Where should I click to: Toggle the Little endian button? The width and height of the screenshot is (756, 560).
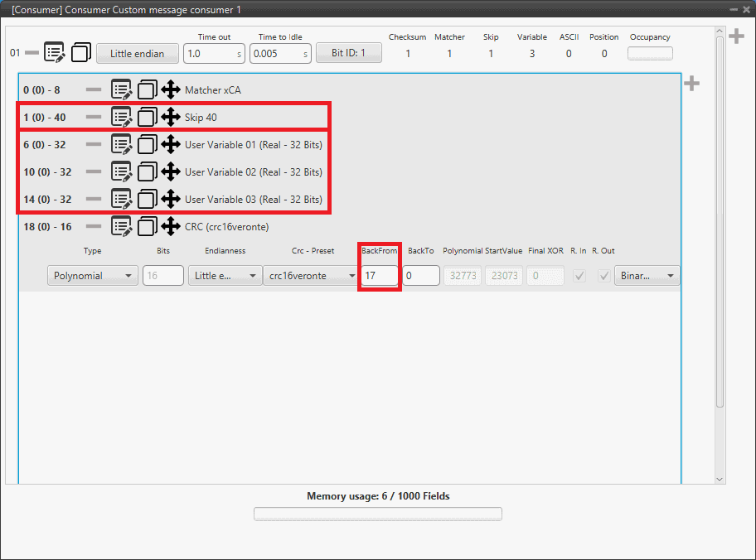(138, 53)
